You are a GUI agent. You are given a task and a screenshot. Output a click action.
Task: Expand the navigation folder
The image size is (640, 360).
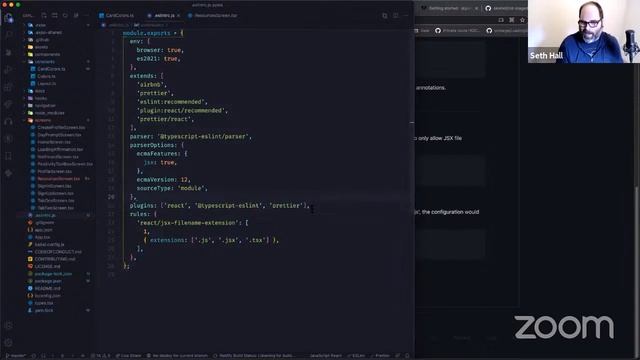click(x=45, y=106)
